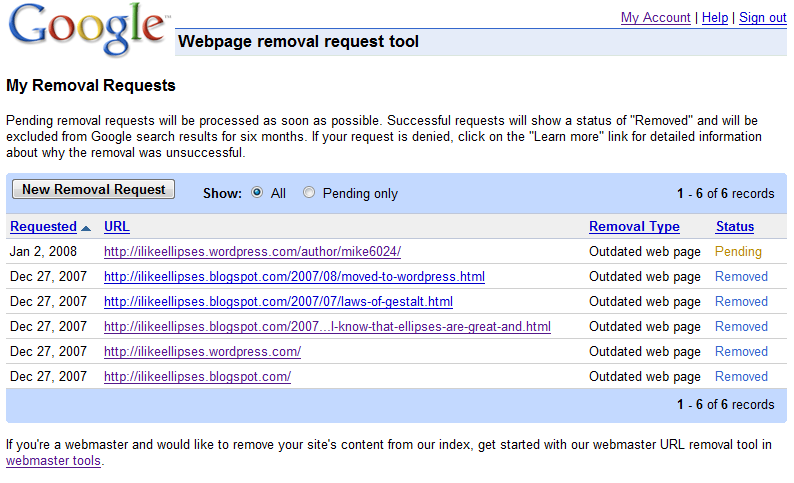Click the sort arrow beside Requested
The width and height of the screenshot is (794, 483).
click(x=86, y=229)
